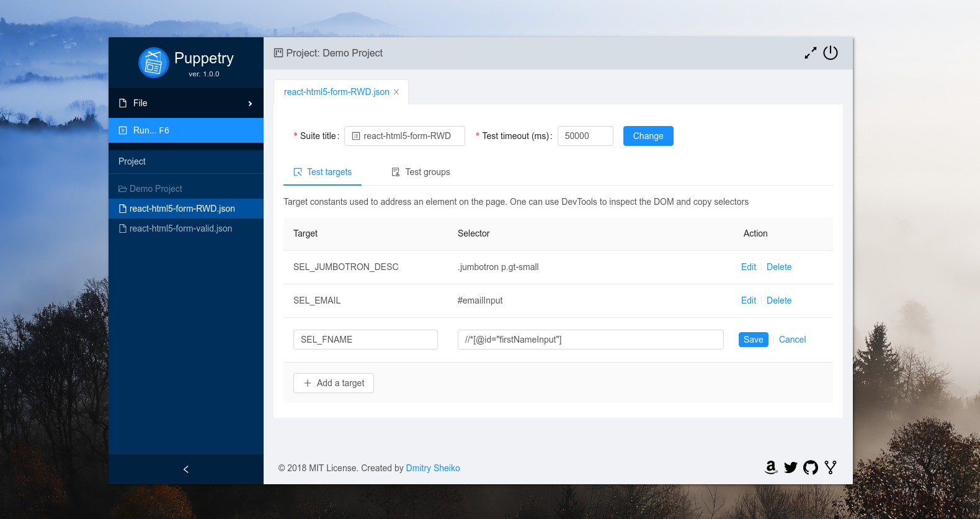
Task: Select the Test targets tab
Action: click(x=323, y=172)
